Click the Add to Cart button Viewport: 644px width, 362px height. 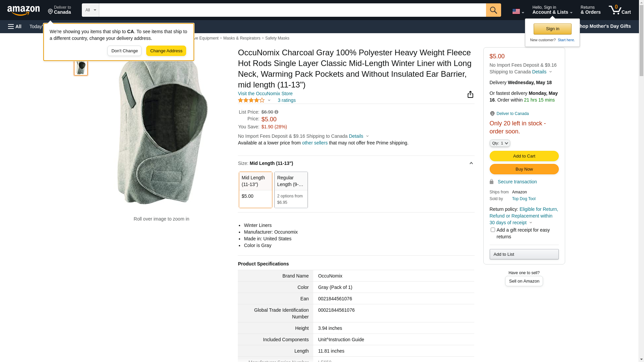coord(524,156)
